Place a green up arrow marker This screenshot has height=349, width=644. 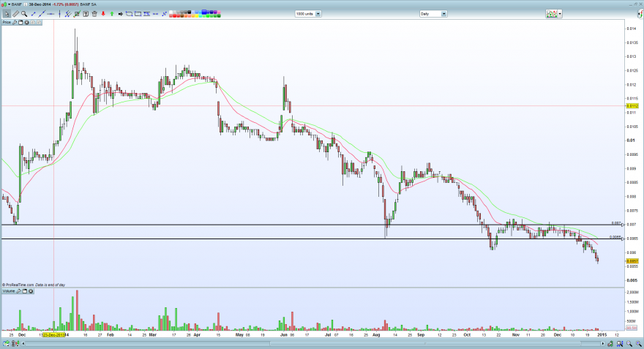click(112, 14)
